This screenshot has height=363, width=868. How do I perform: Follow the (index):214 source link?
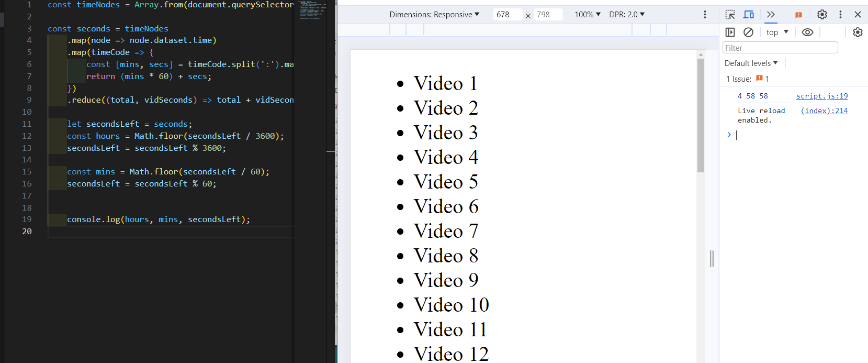tap(824, 111)
